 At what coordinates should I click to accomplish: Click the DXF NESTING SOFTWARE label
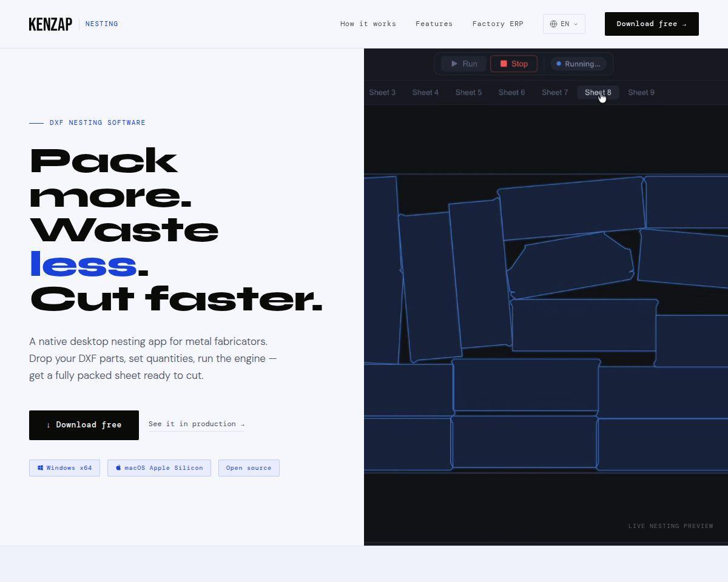tap(98, 122)
